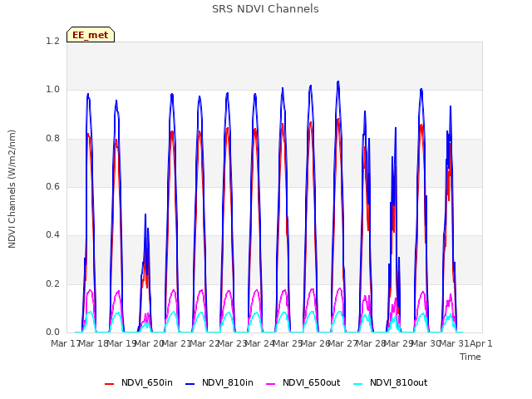
Task: Toggle the NDVI_810in legend entry
Action: pos(219,383)
